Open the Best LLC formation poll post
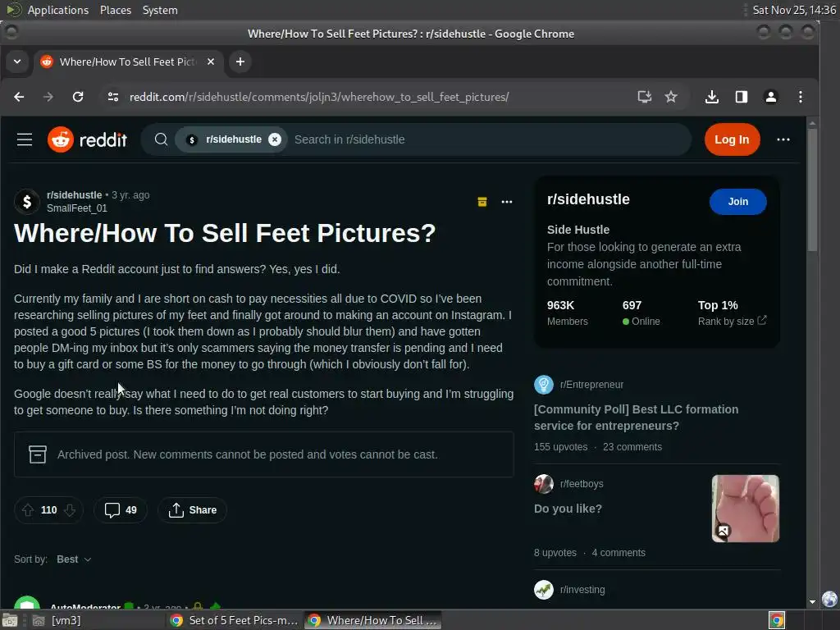Image resolution: width=840 pixels, height=630 pixels. click(636, 418)
